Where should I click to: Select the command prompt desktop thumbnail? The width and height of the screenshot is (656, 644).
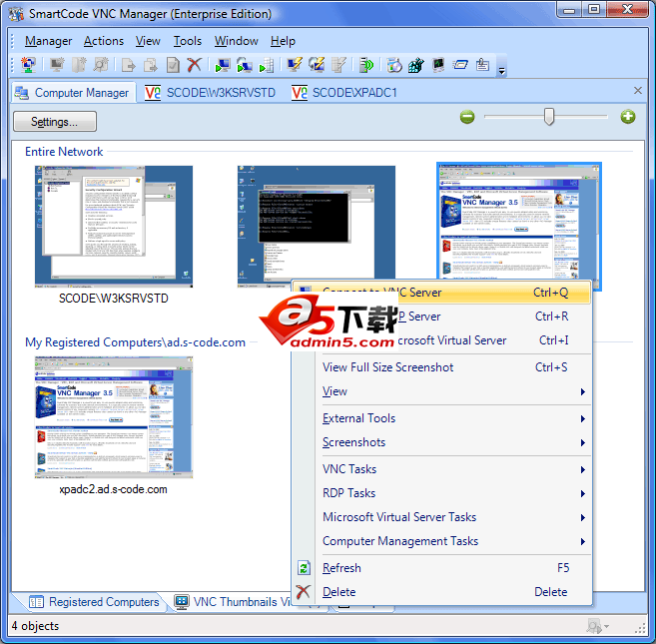316,222
